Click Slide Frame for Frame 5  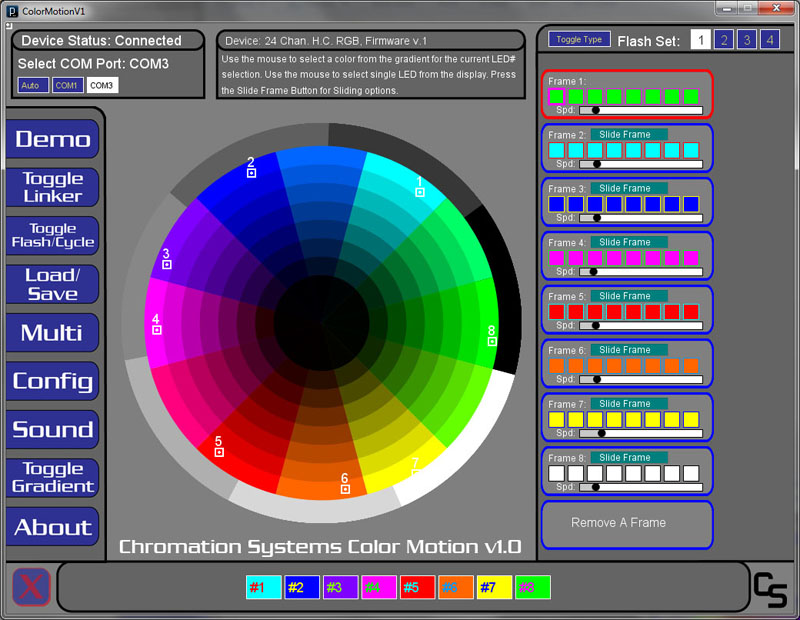point(629,296)
